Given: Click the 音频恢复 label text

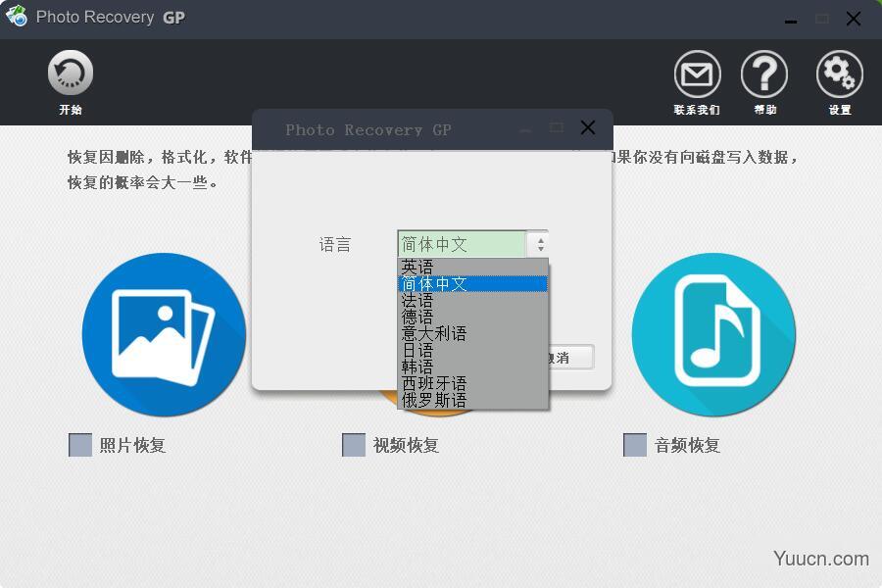Looking at the screenshot, I should [x=687, y=445].
